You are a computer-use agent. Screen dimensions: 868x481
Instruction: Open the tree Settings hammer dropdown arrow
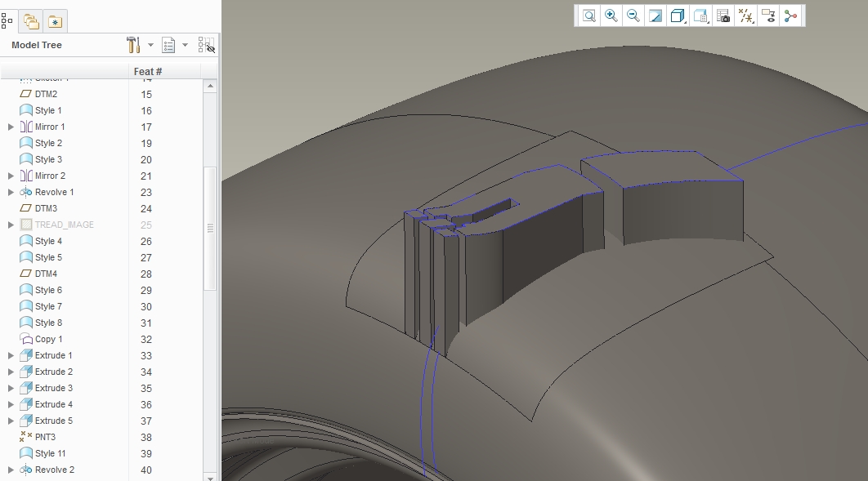[x=150, y=46]
